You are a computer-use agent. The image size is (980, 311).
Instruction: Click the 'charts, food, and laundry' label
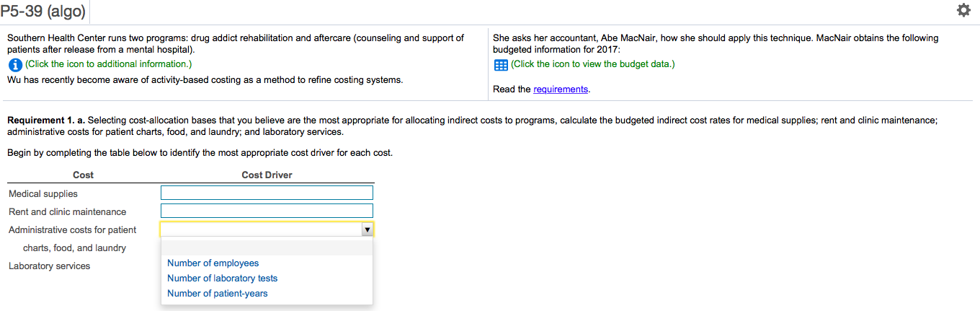(x=74, y=248)
